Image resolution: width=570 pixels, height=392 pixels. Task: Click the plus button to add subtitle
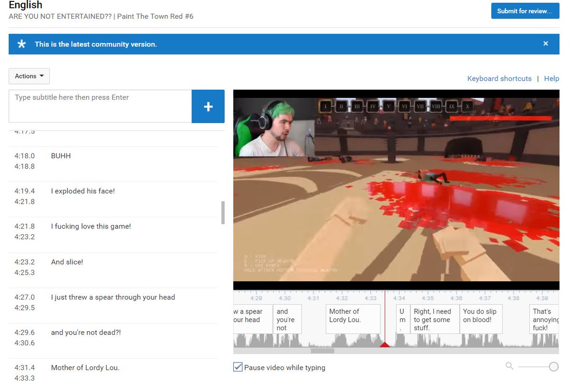(x=208, y=106)
